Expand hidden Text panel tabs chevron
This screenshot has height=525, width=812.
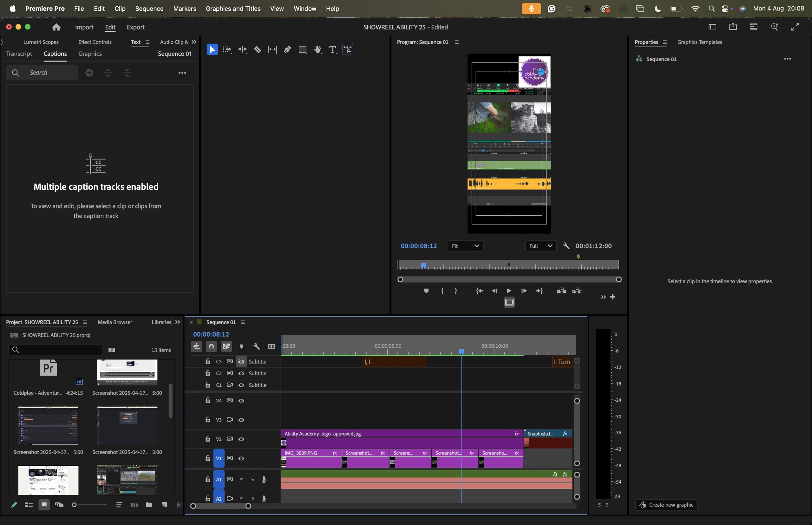click(194, 42)
